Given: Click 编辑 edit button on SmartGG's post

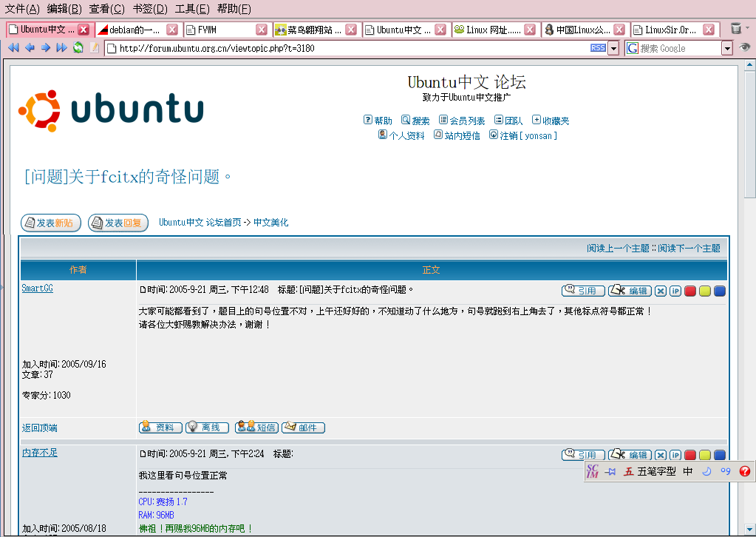Looking at the screenshot, I should point(630,291).
